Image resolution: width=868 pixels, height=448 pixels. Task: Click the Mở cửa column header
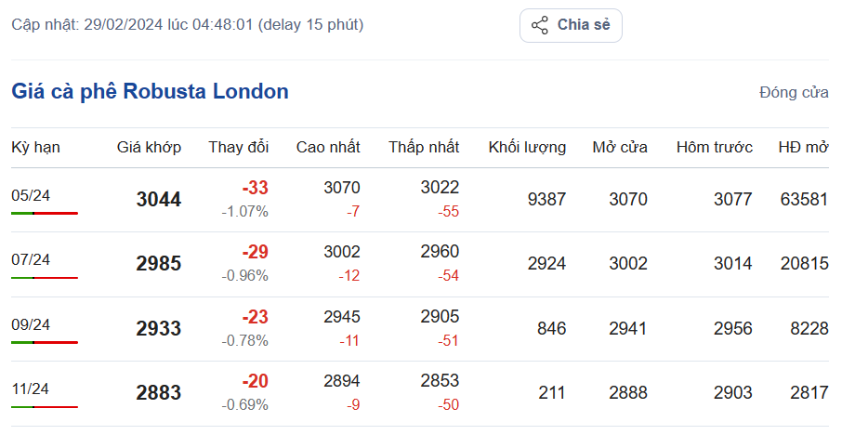[620, 147]
